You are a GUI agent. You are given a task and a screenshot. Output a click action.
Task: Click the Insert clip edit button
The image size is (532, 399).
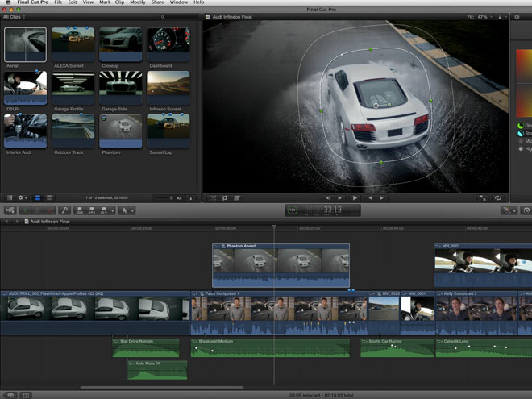click(x=92, y=210)
